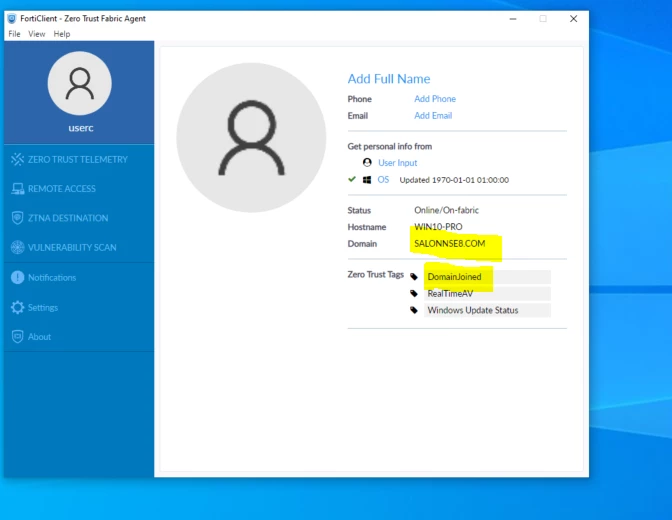Click the RealTimeAV Zero Trust tag
Image resolution: width=672 pixels, height=520 pixels.
tap(487, 294)
